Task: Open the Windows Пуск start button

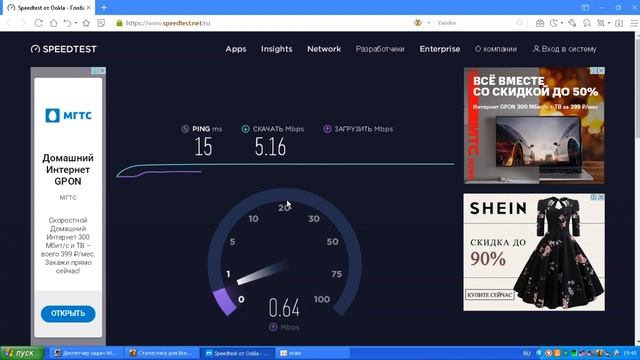Action: coord(22,353)
